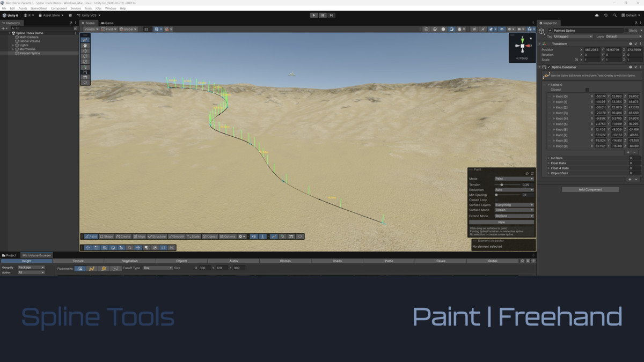The width and height of the screenshot is (644, 362).
Task: Open the Surface Layers dropdown
Action: (x=514, y=205)
